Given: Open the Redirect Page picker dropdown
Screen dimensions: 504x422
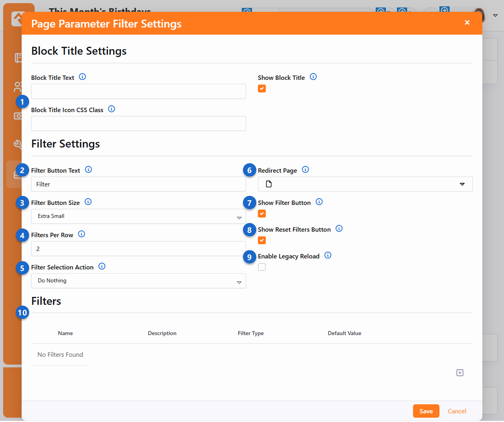Looking at the screenshot, I should point(365,184).
